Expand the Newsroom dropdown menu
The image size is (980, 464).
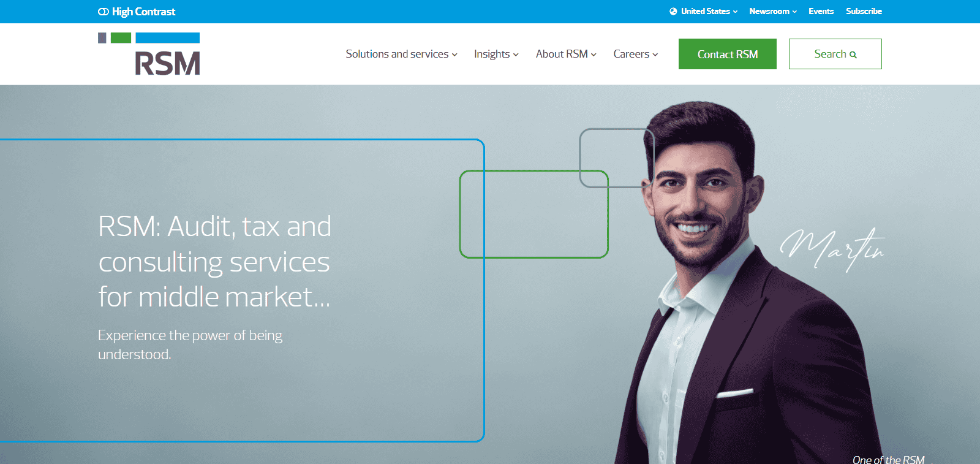coord(773,11)
